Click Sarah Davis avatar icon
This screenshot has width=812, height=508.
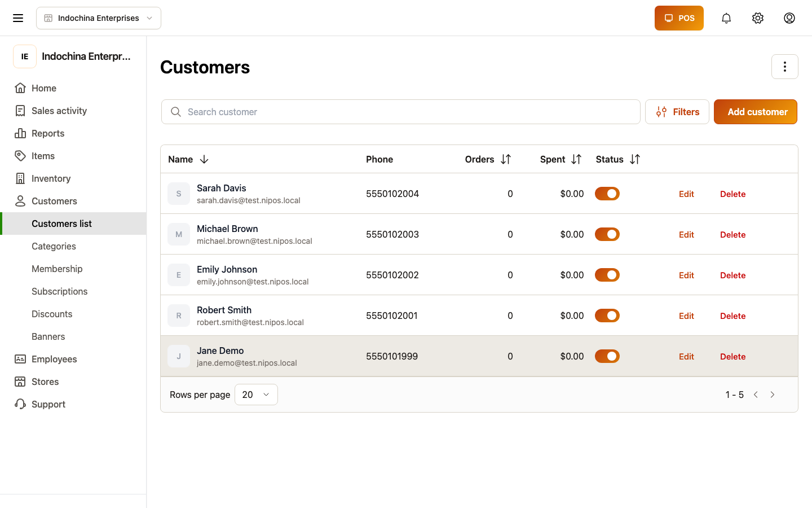(179, 194)
